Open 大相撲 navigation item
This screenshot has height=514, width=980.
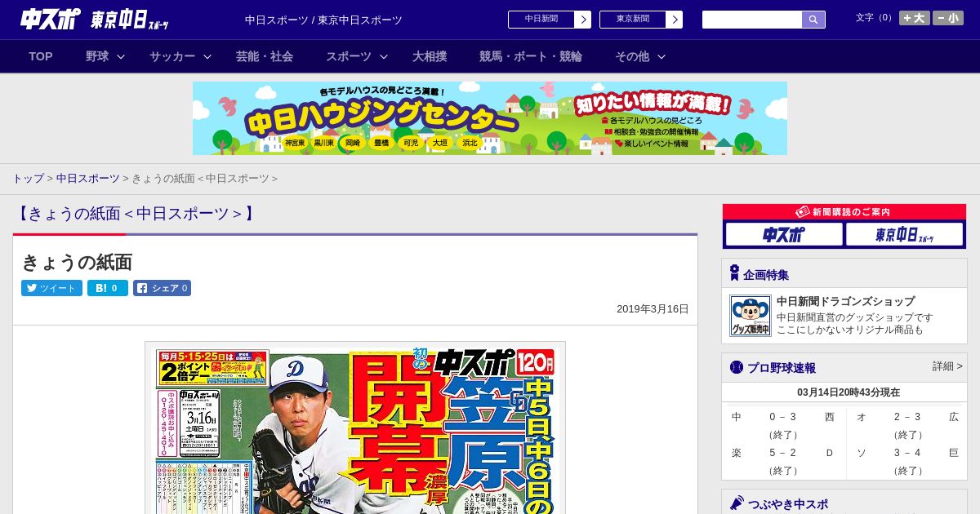click(430, 56)
